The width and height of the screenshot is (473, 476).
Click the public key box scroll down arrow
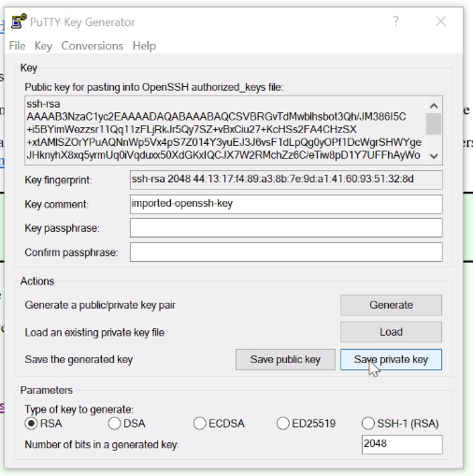[x=434, y=156]
